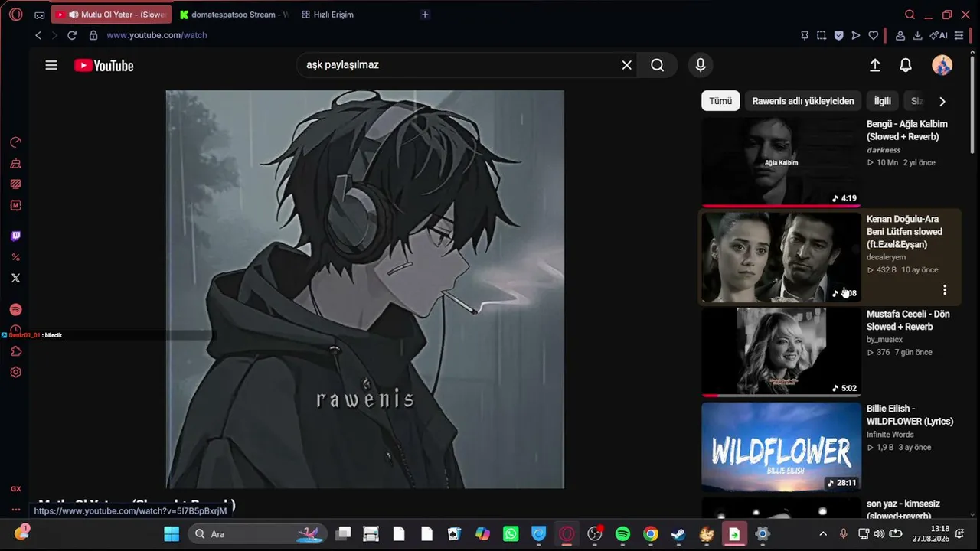Viewport: 980px width, 551px height.
Task: Open the Easy Setup sliders menu
Action: 959,35
